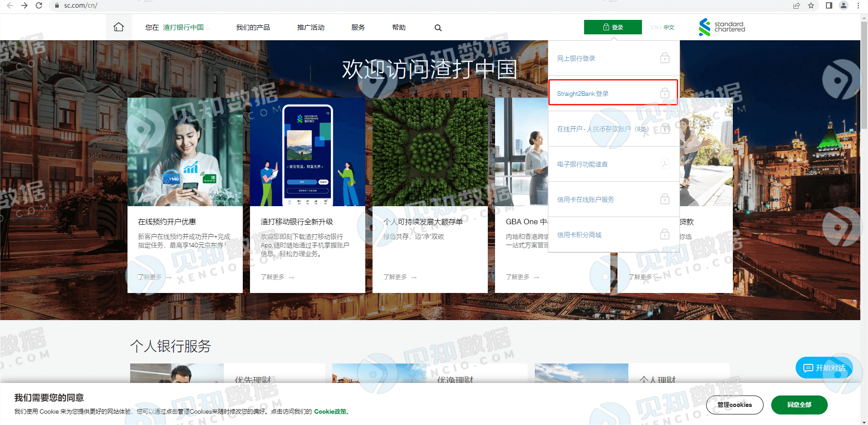Screen dimensions: 868x425
Task: Click the 同意全部 cookies button
Action: point(799,405)
